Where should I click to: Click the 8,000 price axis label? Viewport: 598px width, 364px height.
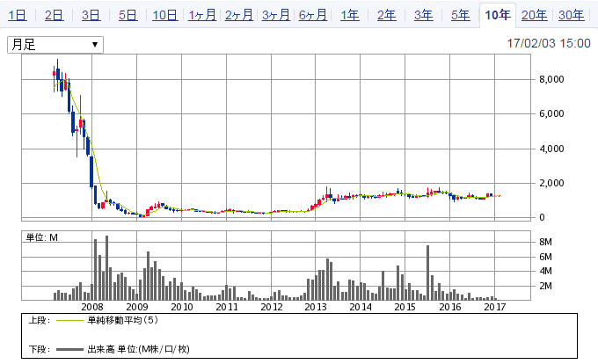[x=551, y=79]
